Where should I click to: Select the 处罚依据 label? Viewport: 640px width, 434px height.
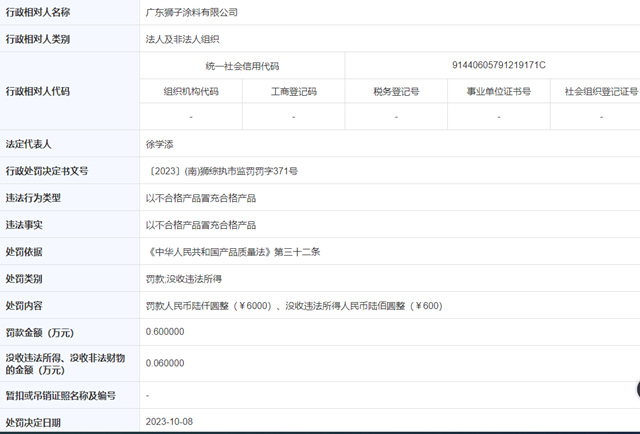[24, 252]
